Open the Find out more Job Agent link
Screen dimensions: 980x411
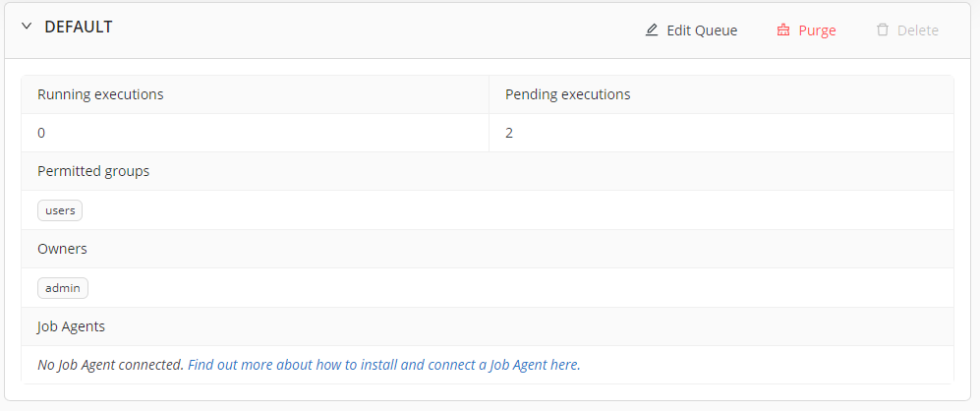click(x=383, y=365)
